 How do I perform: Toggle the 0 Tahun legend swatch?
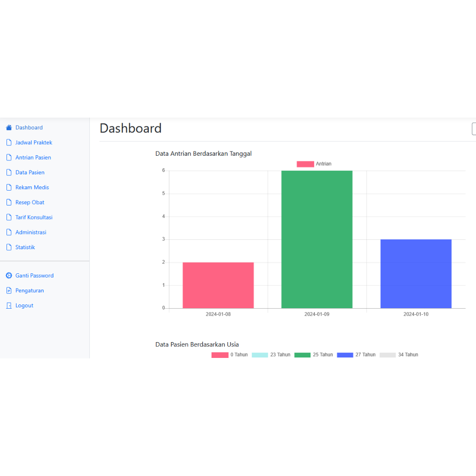click(220, 355)
